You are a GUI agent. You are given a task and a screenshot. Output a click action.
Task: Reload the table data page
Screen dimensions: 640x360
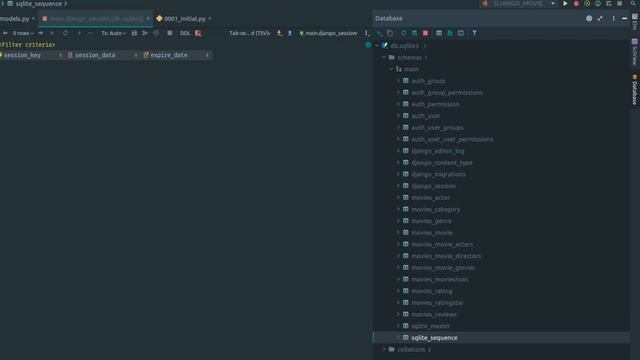tap(65, 33)
